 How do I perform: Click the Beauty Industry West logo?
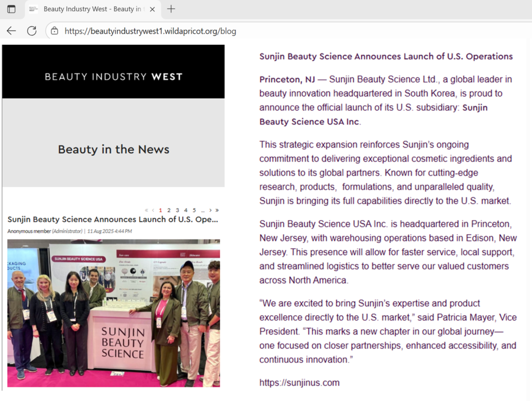113,77
